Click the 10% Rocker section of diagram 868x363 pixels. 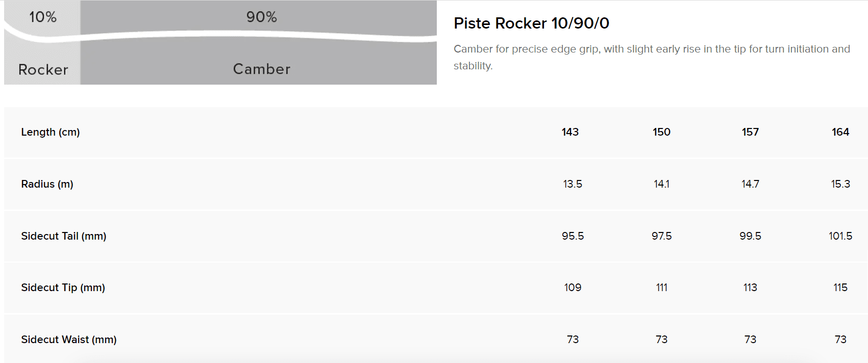click(x=42, y=42)
